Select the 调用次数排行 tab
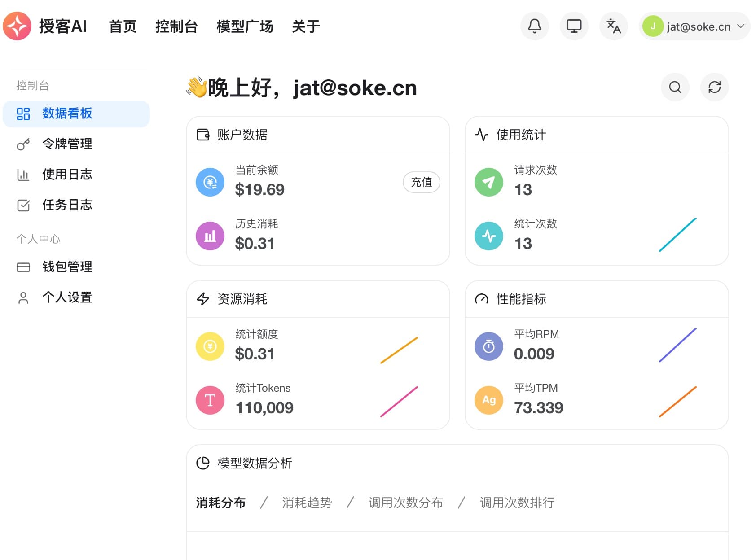 (517, 503)
